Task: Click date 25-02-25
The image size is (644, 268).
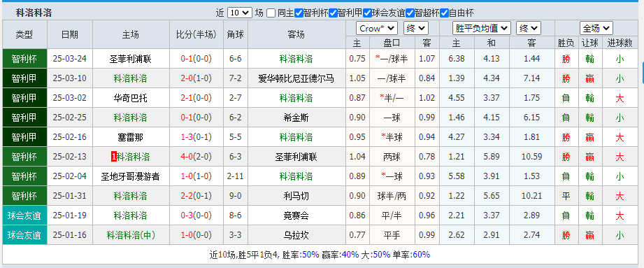Action: point(70,118)
